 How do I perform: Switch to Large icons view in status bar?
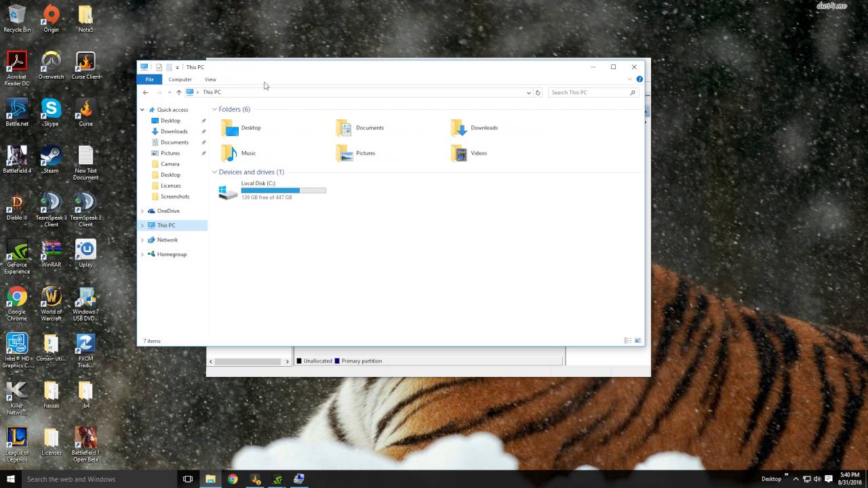coord(637,340)
